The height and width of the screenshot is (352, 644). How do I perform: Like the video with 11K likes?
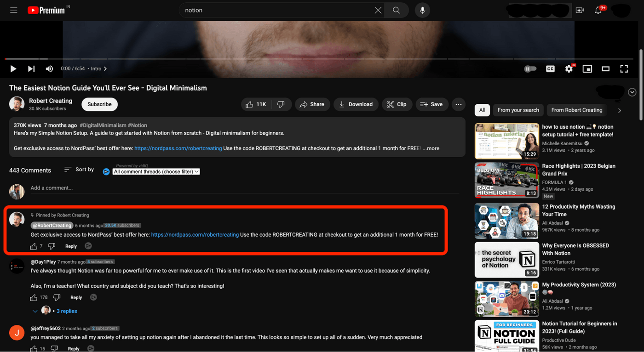click(256, 104)
